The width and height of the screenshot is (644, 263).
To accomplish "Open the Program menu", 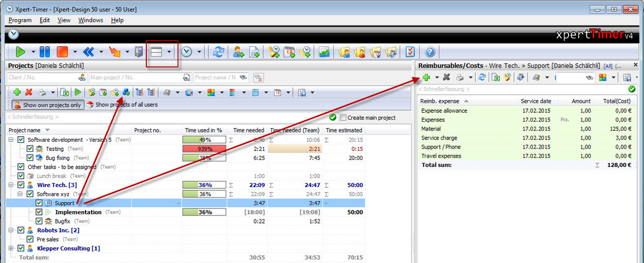I will pyautogui.click(x=20, y=20).
